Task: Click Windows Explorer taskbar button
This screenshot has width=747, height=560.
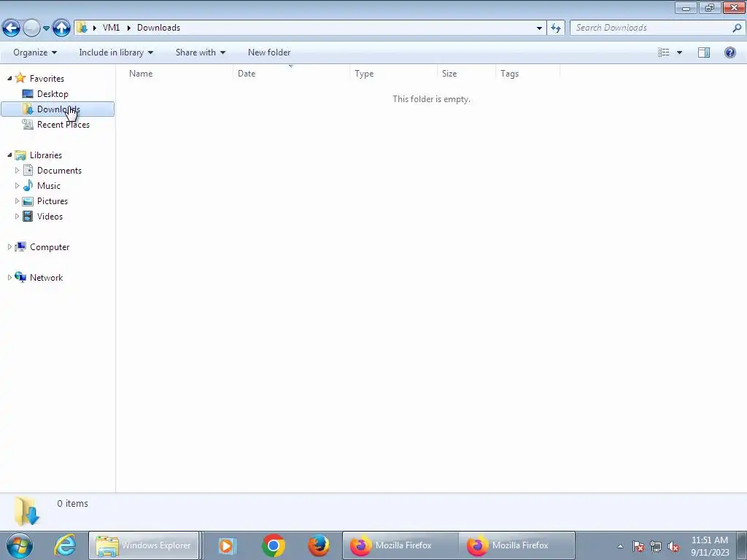Action: click(144, 545)
